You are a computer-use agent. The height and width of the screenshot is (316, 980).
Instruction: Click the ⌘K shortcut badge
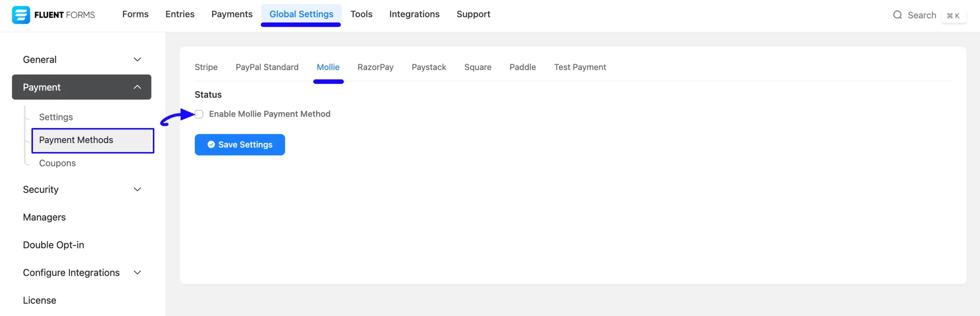click(953, 16)
